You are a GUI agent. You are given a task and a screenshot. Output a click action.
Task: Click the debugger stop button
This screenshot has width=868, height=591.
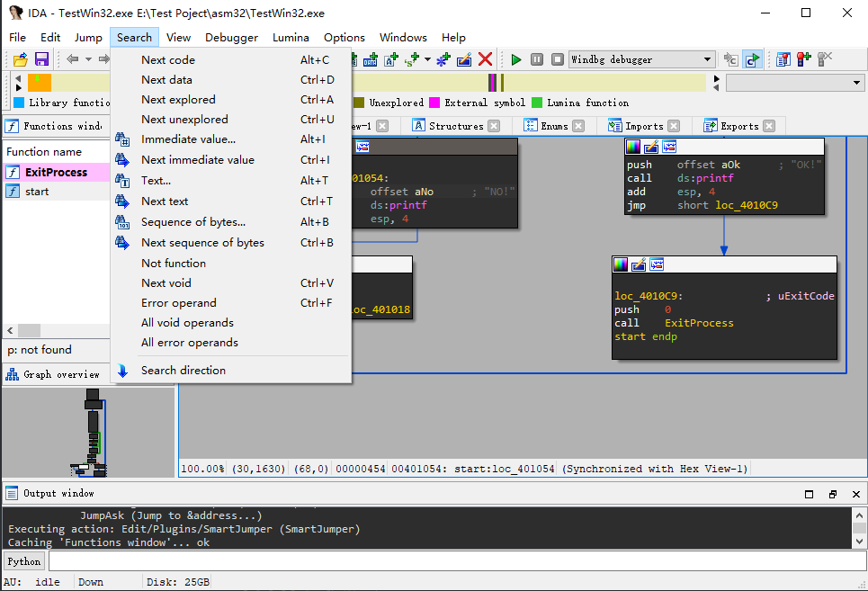coord(558,59)
